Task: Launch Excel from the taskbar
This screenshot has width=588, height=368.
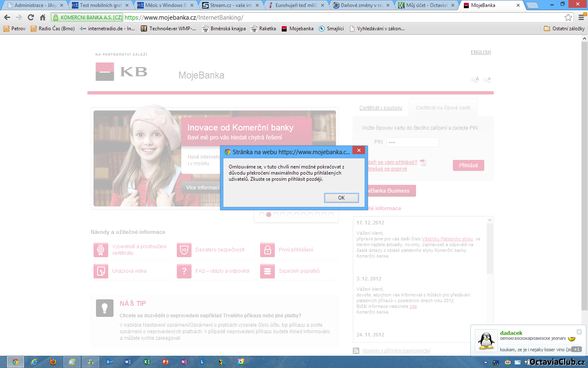Action: click(x=147, y=362)
